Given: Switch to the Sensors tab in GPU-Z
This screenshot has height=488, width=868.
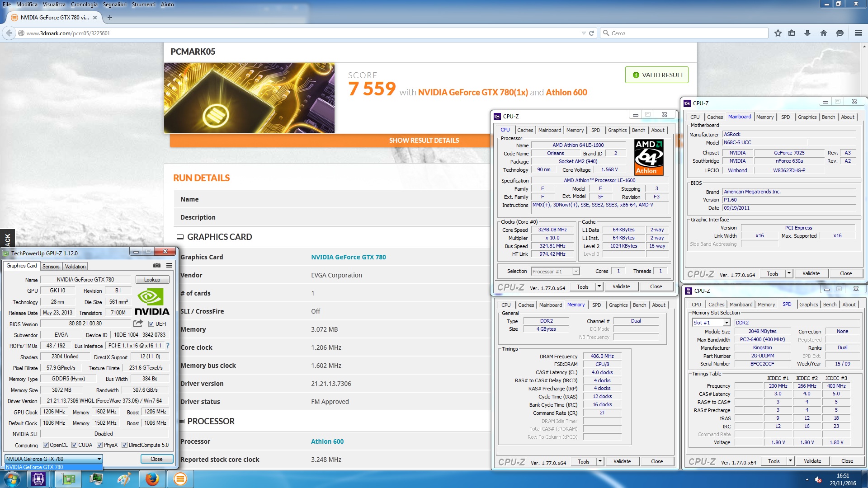Looking at the screenshot, I should pyautogui.click(x=51, y=267).
